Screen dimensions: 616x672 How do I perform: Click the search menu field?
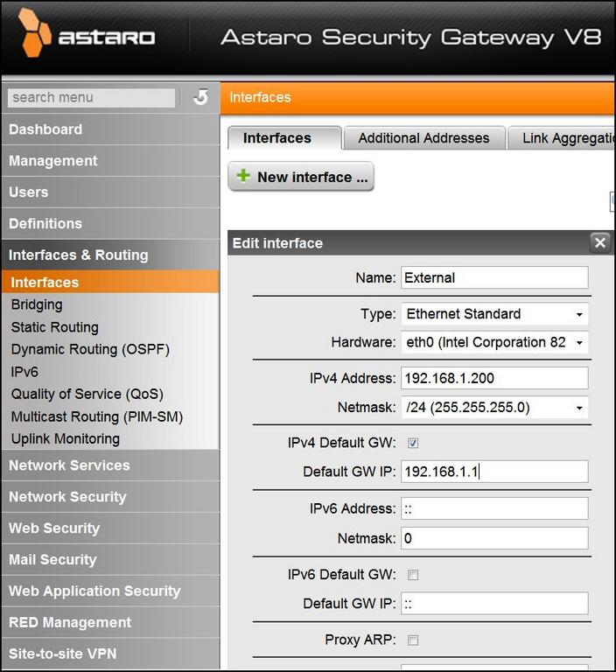tap(91, 97)
